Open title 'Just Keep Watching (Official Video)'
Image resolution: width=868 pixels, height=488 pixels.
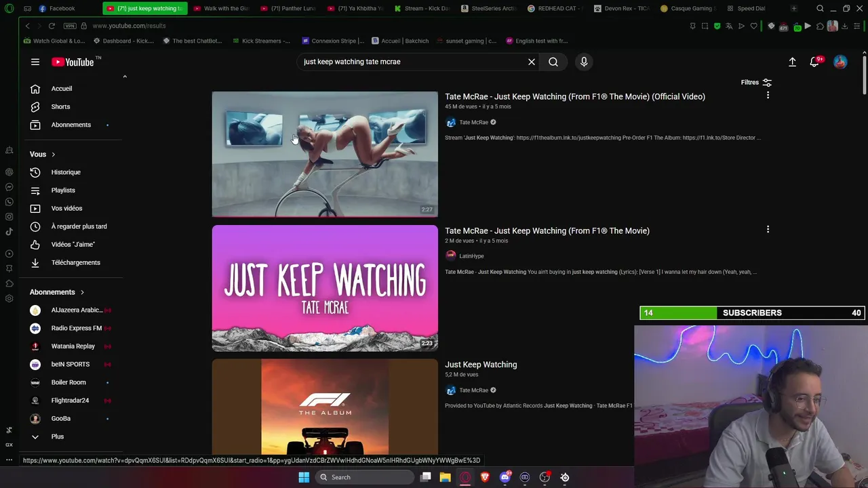pos(575,96)
